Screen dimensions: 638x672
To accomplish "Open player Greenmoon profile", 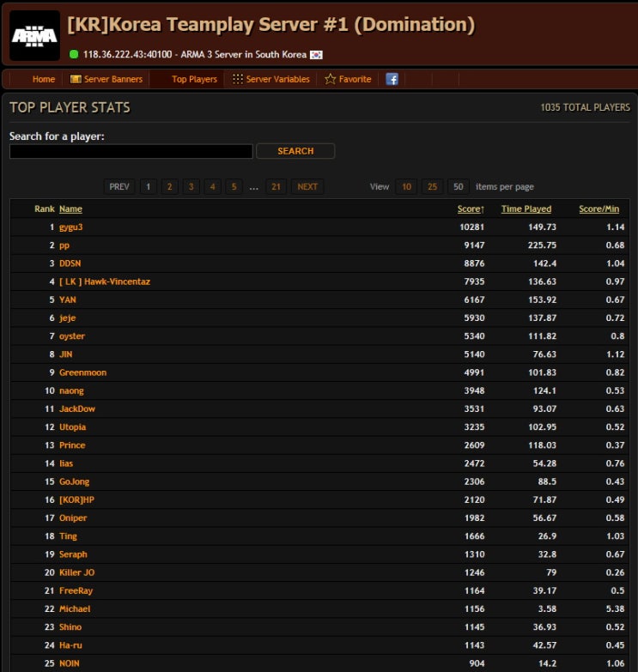I will (82, 372).
